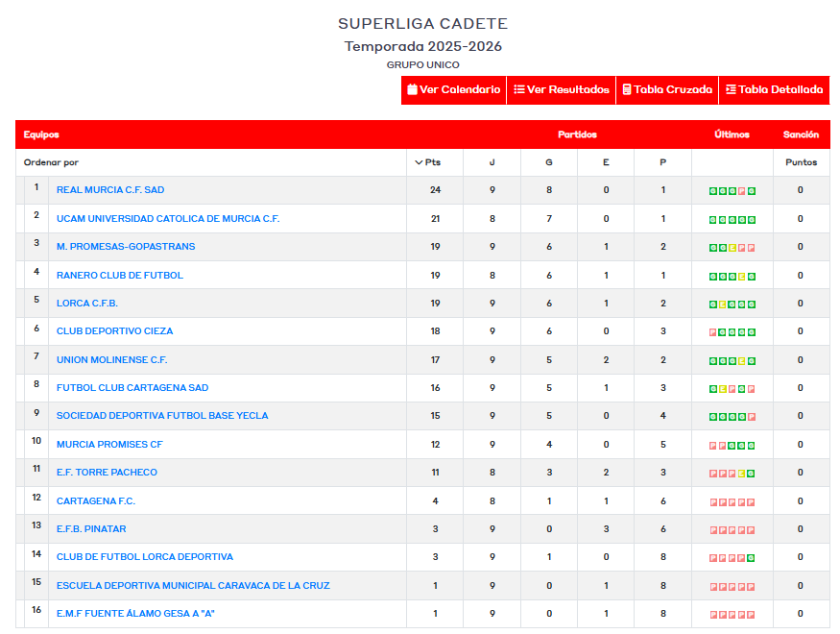Click the yellow draw icon in Union Molinense row
The image size is (840, 634).
(x=742, y=362)
